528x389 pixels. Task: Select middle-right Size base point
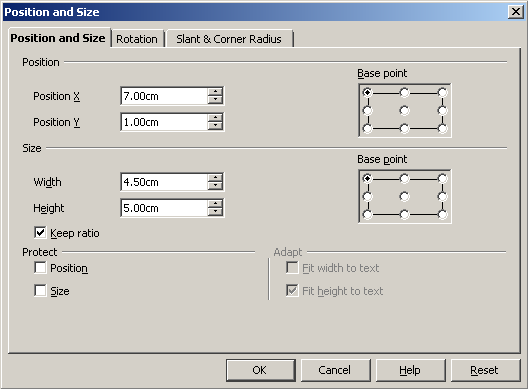tap(442, 196)
